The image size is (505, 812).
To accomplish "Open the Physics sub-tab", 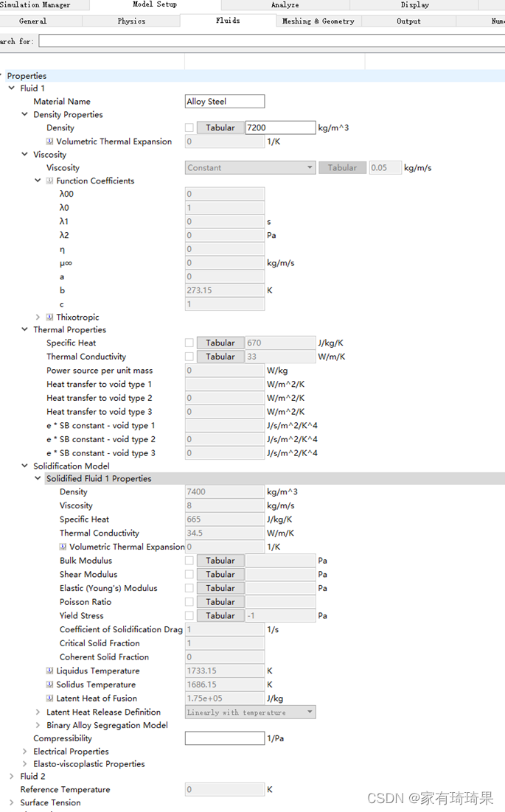I will (x=131, y=21).
